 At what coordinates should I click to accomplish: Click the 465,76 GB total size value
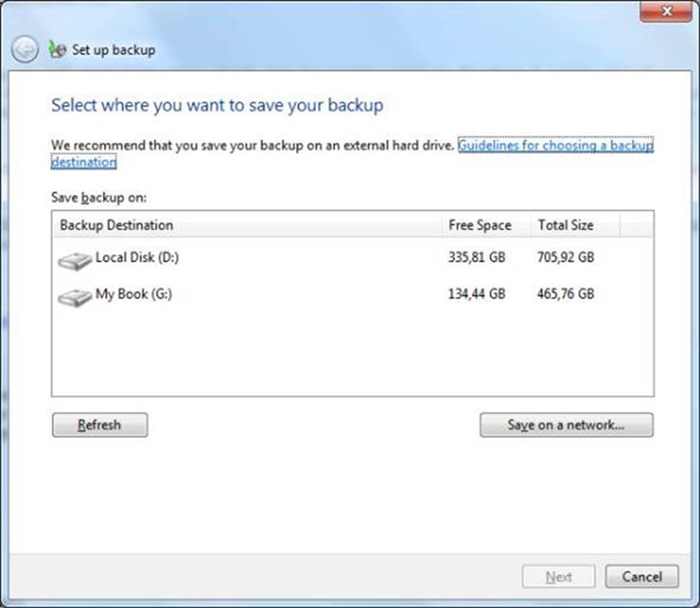point(565,294)
